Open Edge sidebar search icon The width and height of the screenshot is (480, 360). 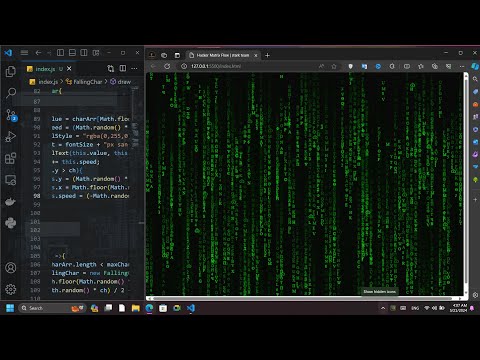click(475, 79)
